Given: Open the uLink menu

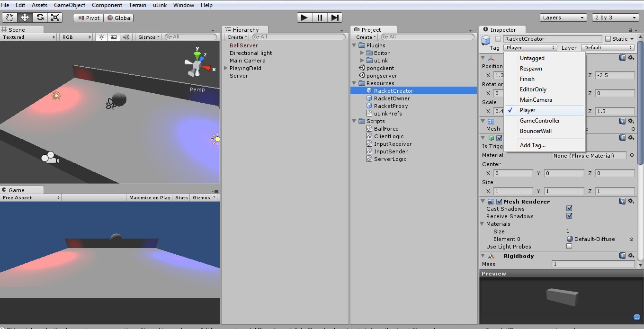Looking at the screenshot, I should pos(160,5).
